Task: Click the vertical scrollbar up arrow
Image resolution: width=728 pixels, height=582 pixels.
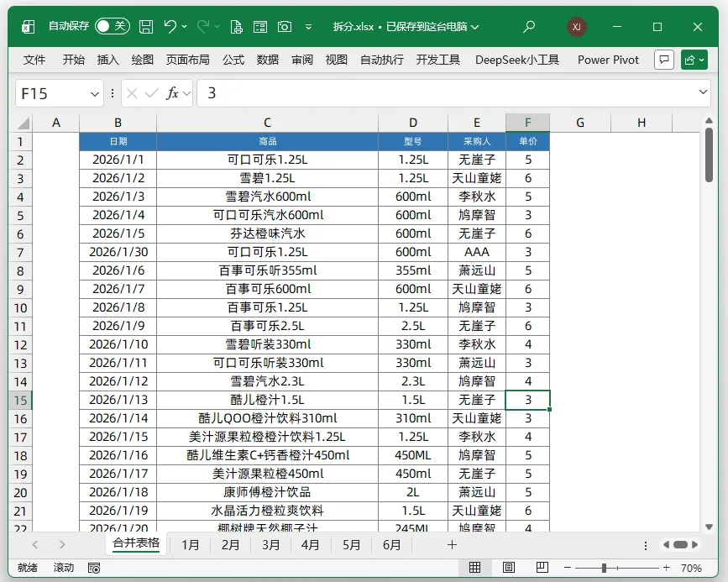Action: (x=709, y=121)
